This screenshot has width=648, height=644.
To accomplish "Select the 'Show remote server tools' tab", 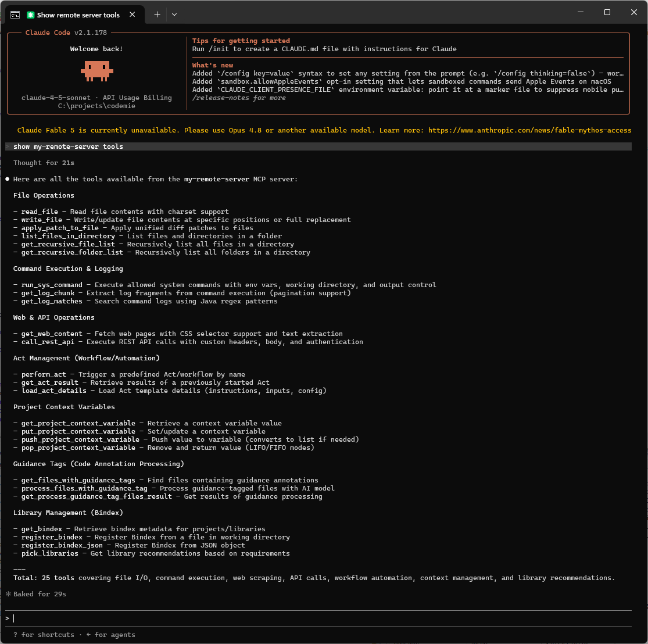I will coord(75,15).
